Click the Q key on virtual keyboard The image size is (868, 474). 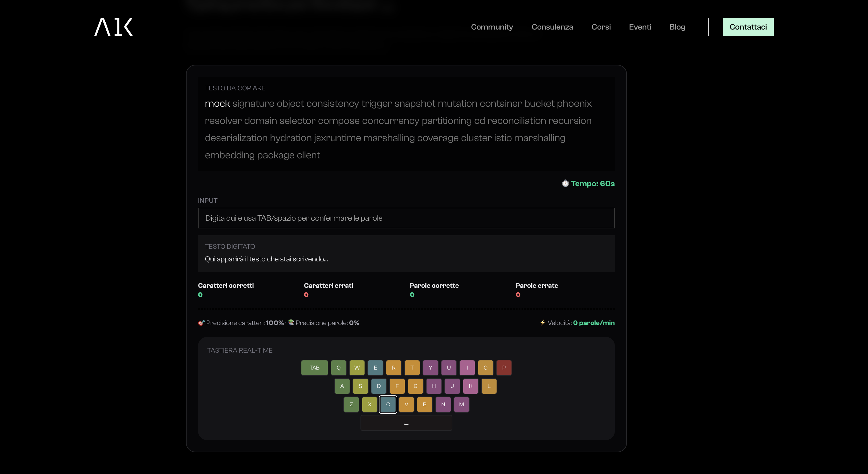pyautogui.click(x=338, y=368)
